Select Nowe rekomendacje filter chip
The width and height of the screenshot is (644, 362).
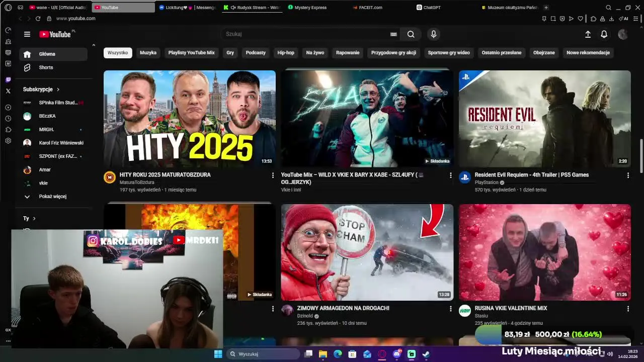(x=588, y=53)
